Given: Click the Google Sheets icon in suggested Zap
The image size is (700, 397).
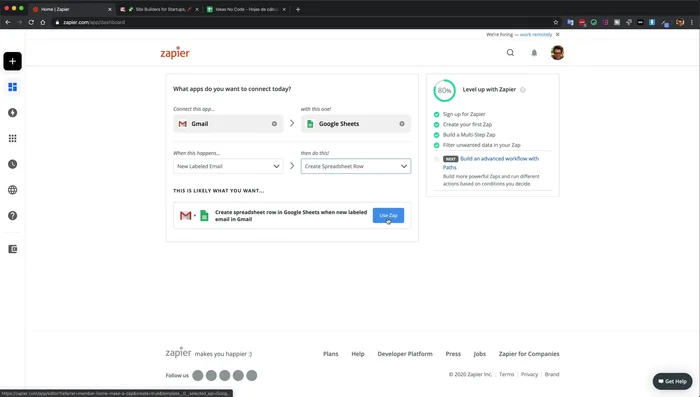Looking at the screenshot, I should [x=204, y=216].
